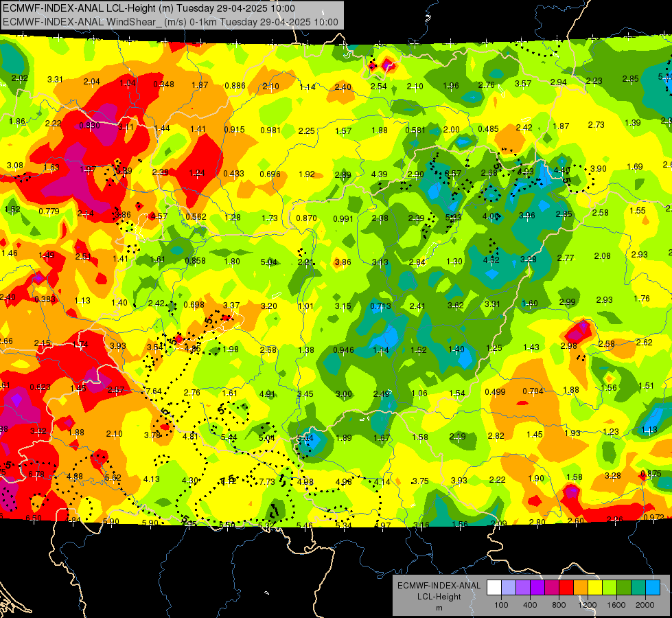Click the legend tick label 2000
The width and height of the screenshot is (672, 618).
(x=645, y=605)
